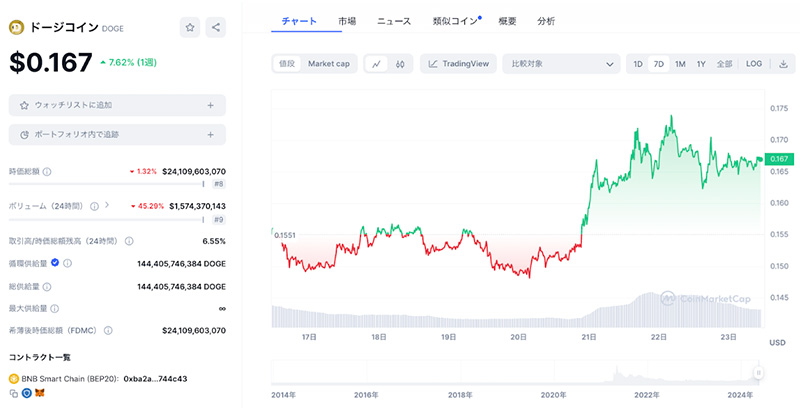
Task: Select 1Y time range
Action: coord(701,64)
